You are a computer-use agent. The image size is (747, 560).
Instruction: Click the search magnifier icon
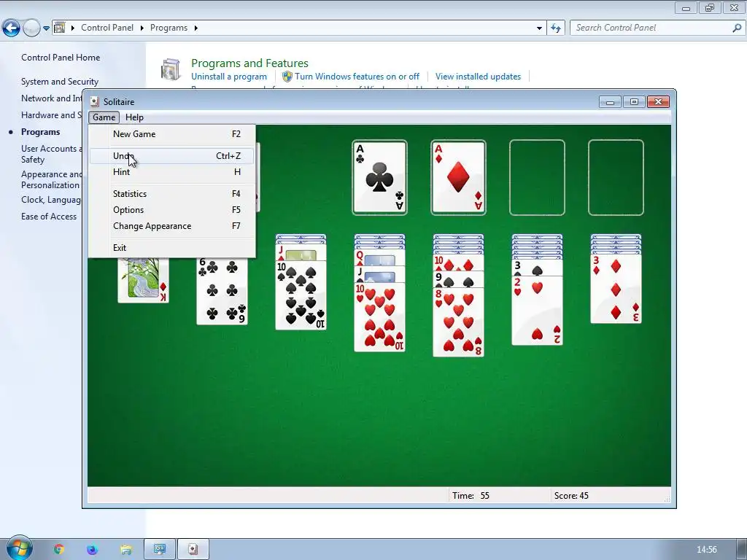pyautogui.click(x=737, y=28)
